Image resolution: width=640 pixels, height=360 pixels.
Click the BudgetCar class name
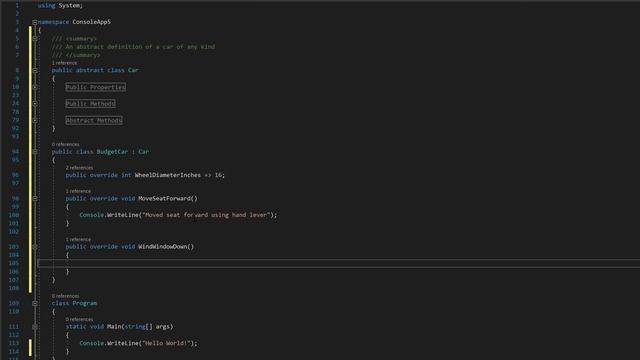pyautogui.click(x=112, y=151)
